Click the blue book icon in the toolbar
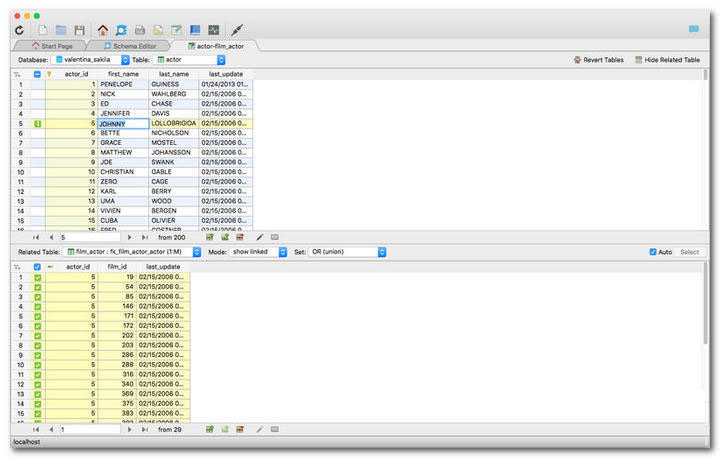 coord(195,30)
